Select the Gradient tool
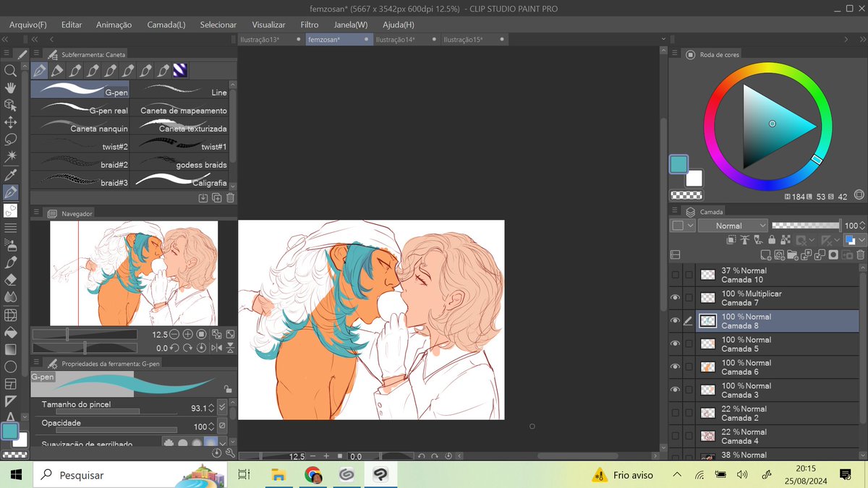Viewport: 868px width, 488px height. coord(10,349)
